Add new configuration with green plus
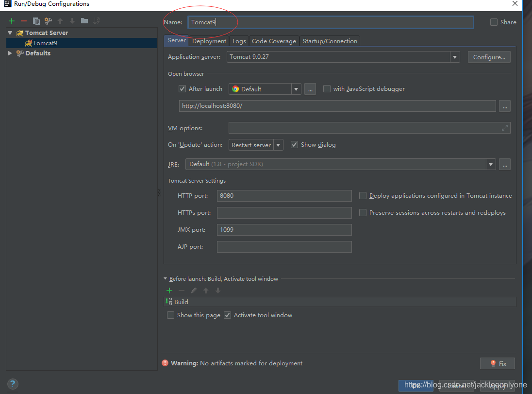Image resolution: width=532 pixels, height=394 pixels. click(x=12, y=21)
